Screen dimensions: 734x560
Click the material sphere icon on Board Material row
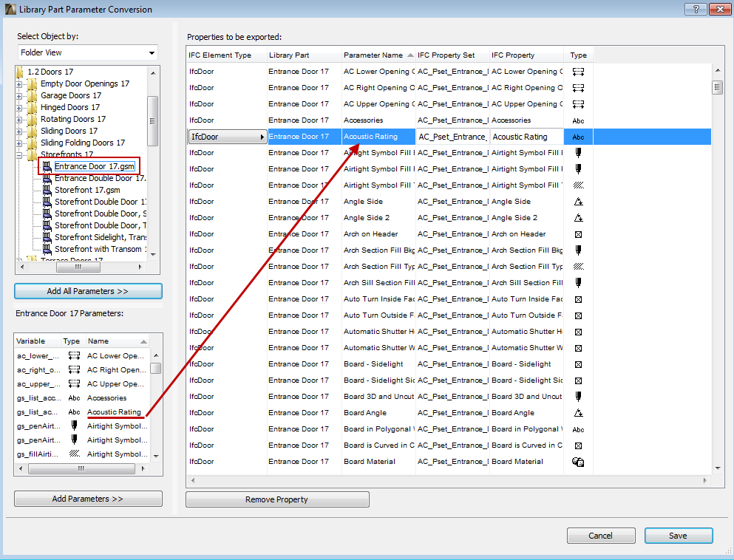tap(577, 460)
